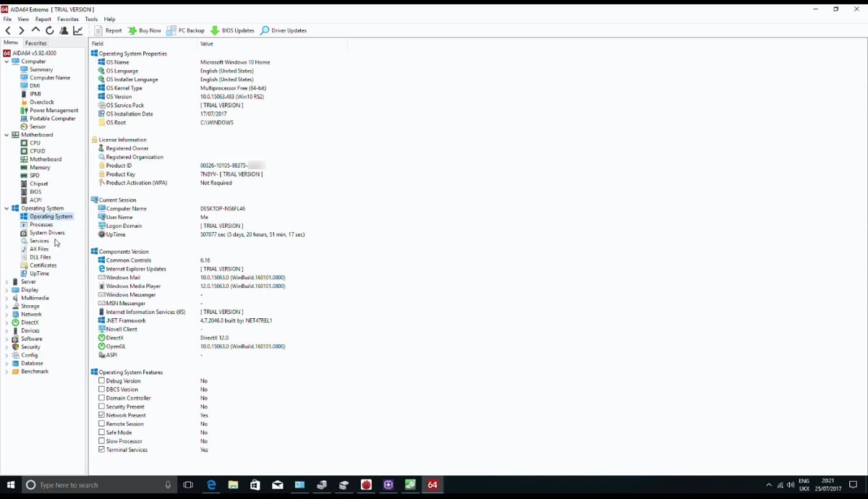Expand the Display tree node
The image size is (868, 499).
click(7, 290)
